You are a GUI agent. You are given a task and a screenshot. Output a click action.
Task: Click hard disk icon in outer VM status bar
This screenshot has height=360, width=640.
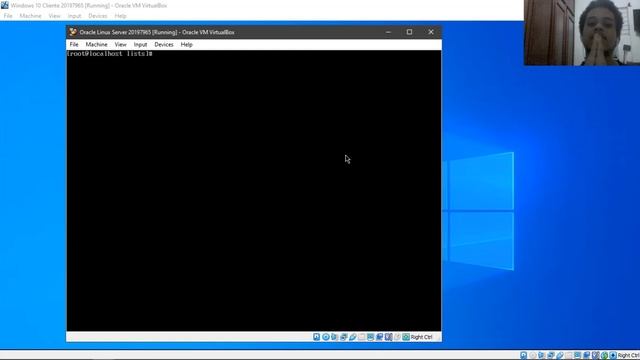tap(524, 356)
